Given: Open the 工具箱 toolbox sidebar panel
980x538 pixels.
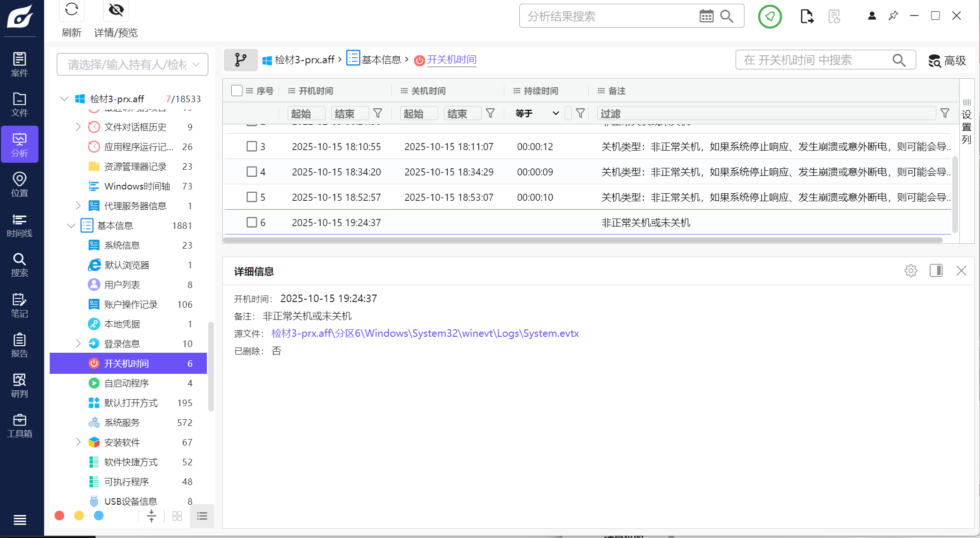Looking at the screenshot, I should [19, 426].
